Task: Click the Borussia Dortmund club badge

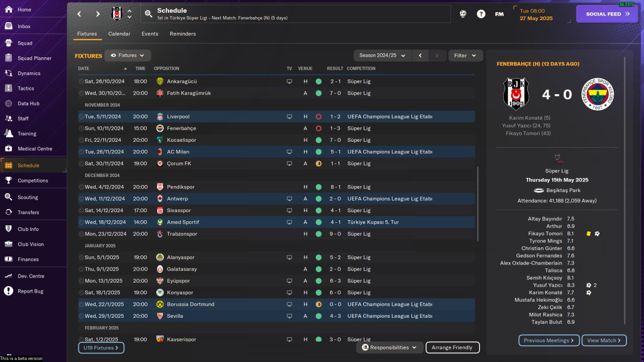Action: [x=160, y=304]
